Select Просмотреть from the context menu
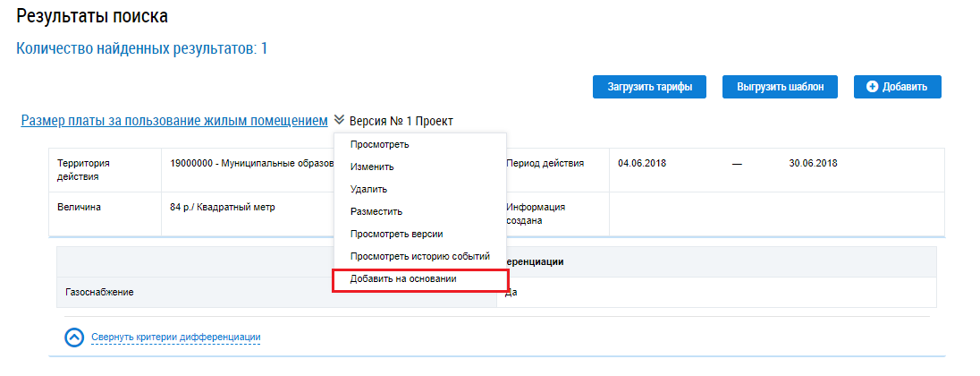 380,144
